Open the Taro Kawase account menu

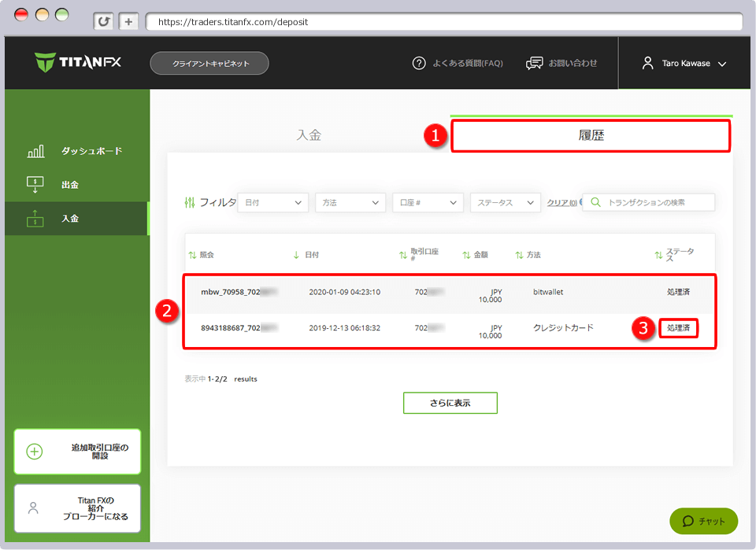pyautogui.click(x=684, y=64)
